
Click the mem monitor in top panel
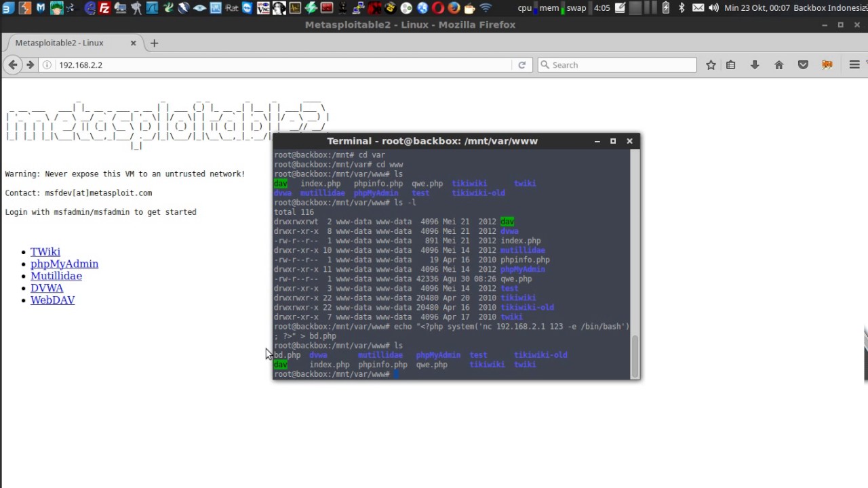pyautogui.click(x=551, y=8)
